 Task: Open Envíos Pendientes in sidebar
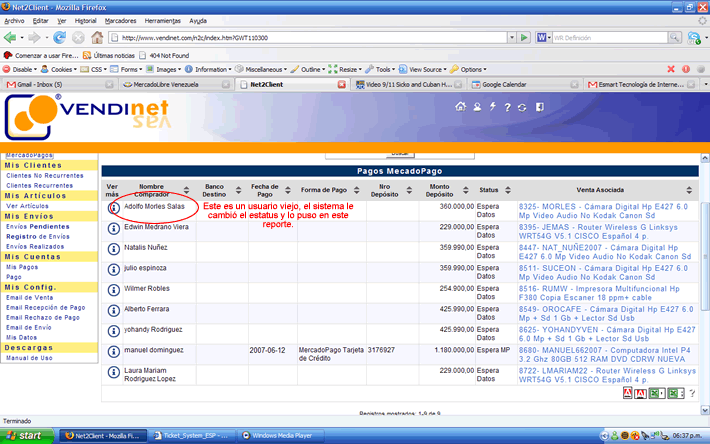[x=38, y=226]
